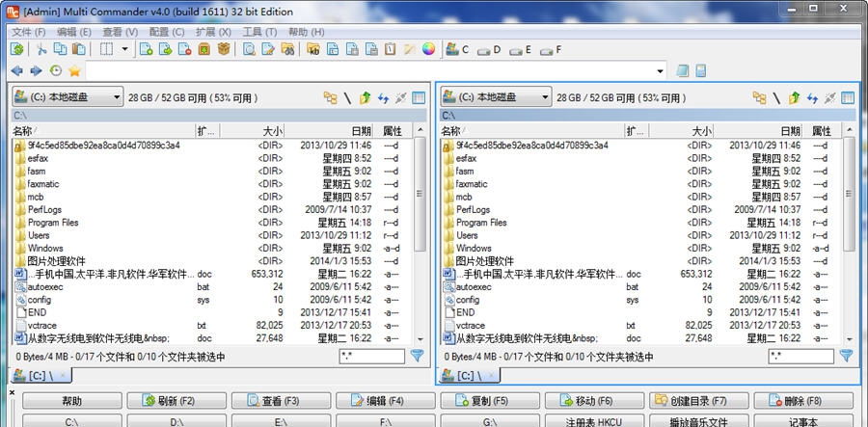Click the new file icon with green plus

147,49
